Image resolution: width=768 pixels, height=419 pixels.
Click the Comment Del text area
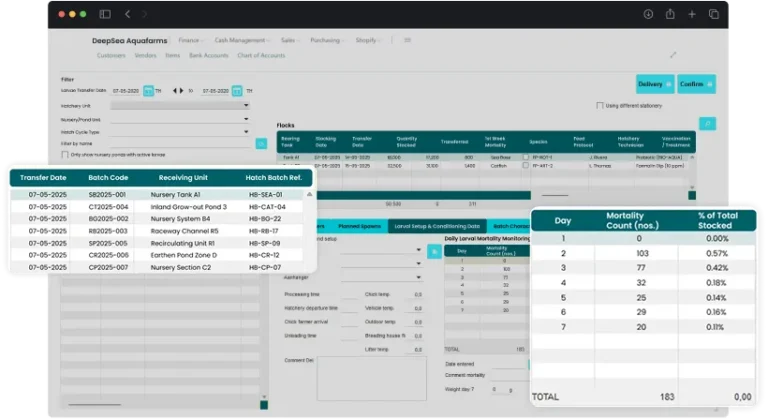(x=372, y=379)
